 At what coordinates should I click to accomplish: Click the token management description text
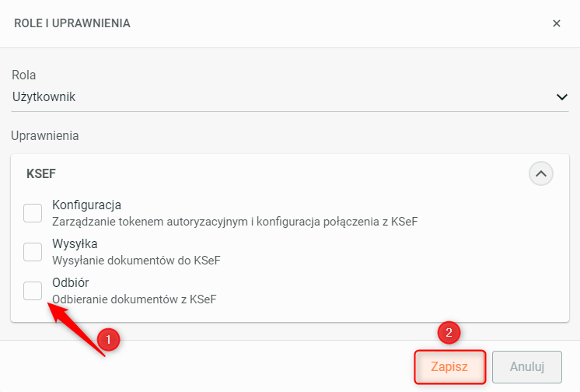(x=235, y=222)
